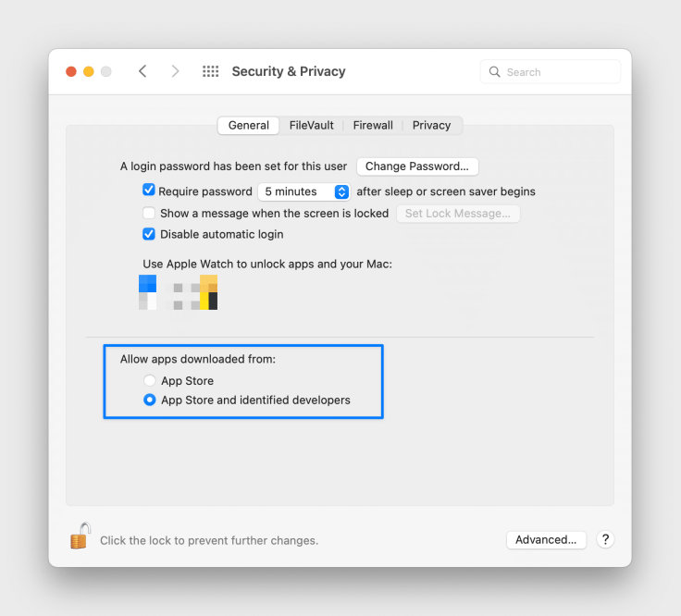Click the Set Lock Message... button
The width and height of the screenshot is (681, 616).
(x=458, y=214)
